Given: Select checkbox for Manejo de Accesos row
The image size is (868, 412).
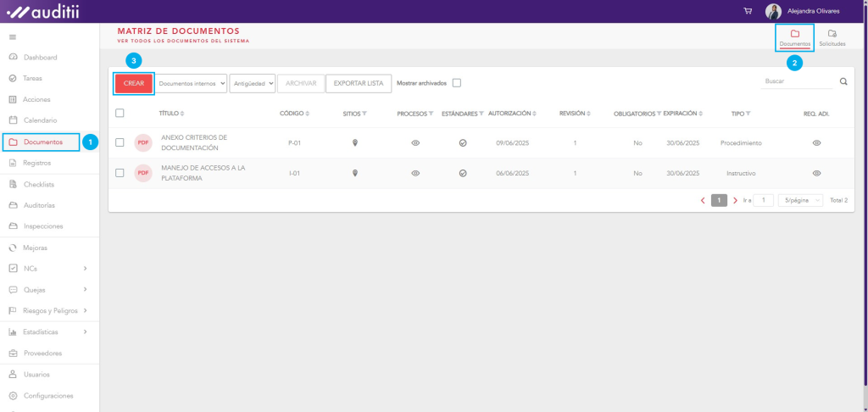Looking at the screenshot, I should click(120, 173).
